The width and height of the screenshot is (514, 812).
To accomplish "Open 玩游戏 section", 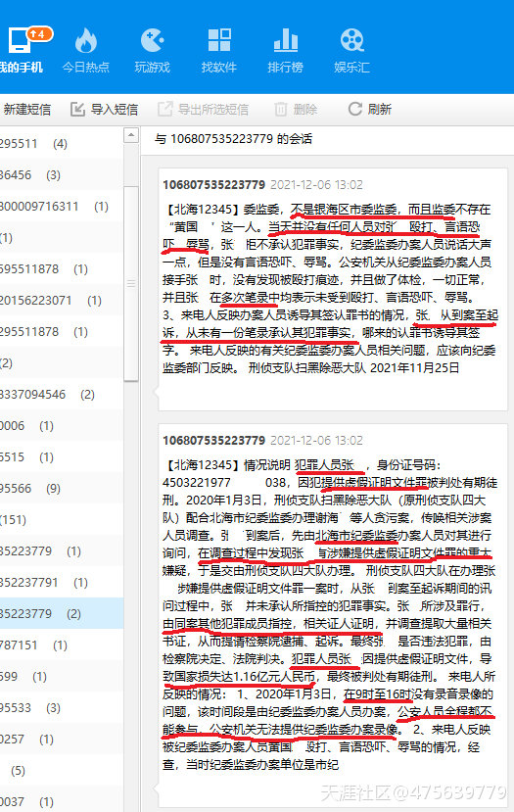I will pos(152,51).
